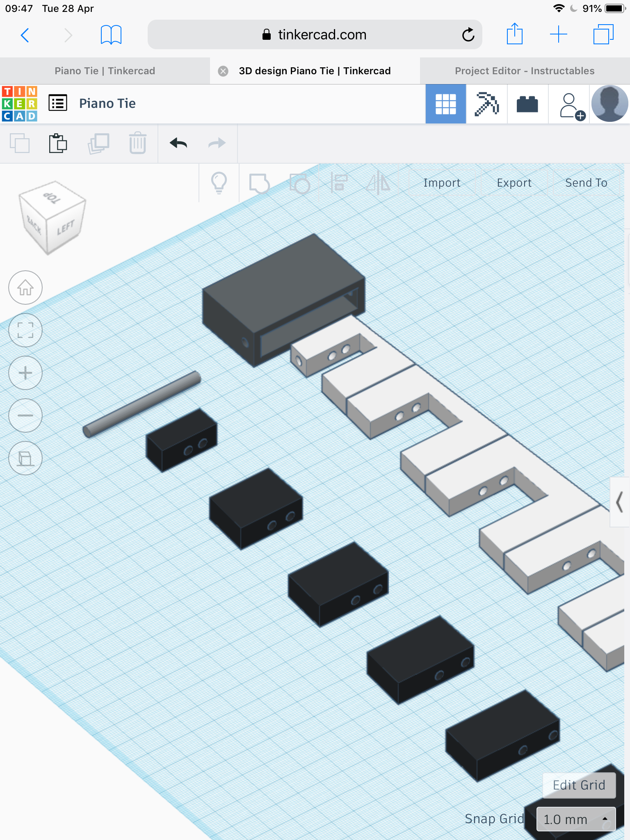Click the Mirror flip icon

point(378,183)
